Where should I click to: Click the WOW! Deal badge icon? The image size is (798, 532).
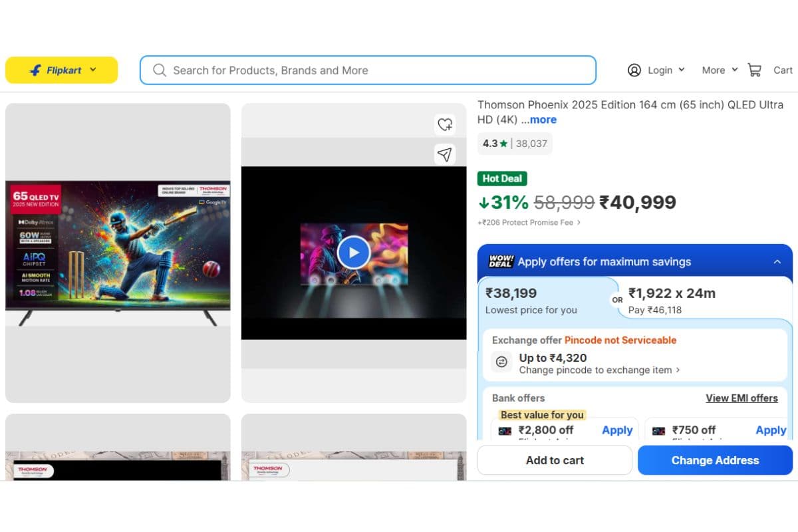(500, 261)
